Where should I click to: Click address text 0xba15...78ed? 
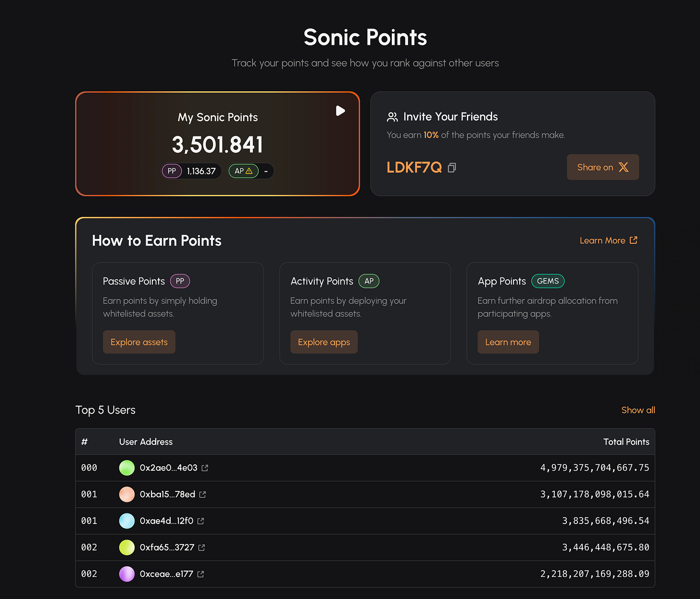click(x=167, y=494)
